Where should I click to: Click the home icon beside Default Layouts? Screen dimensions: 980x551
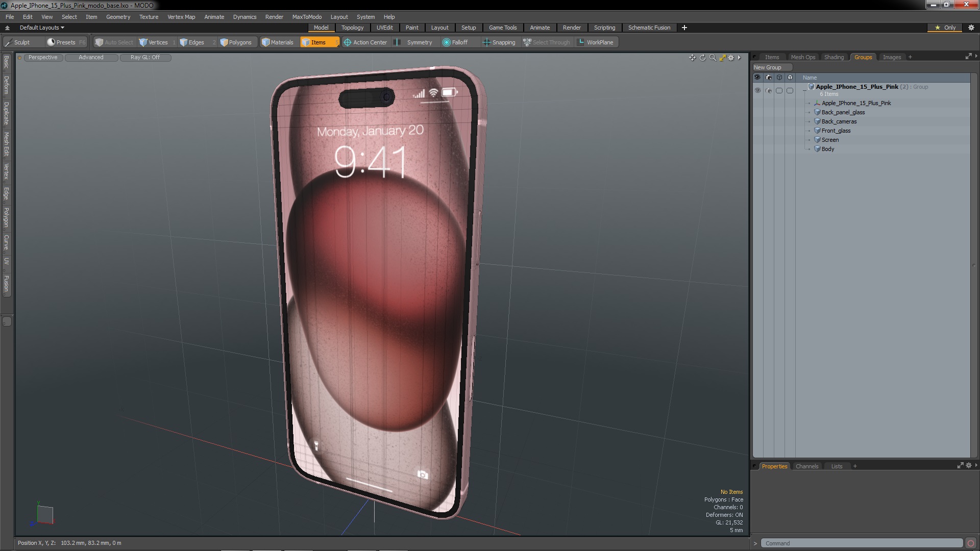pyautogui.click(x=7, y=28)
